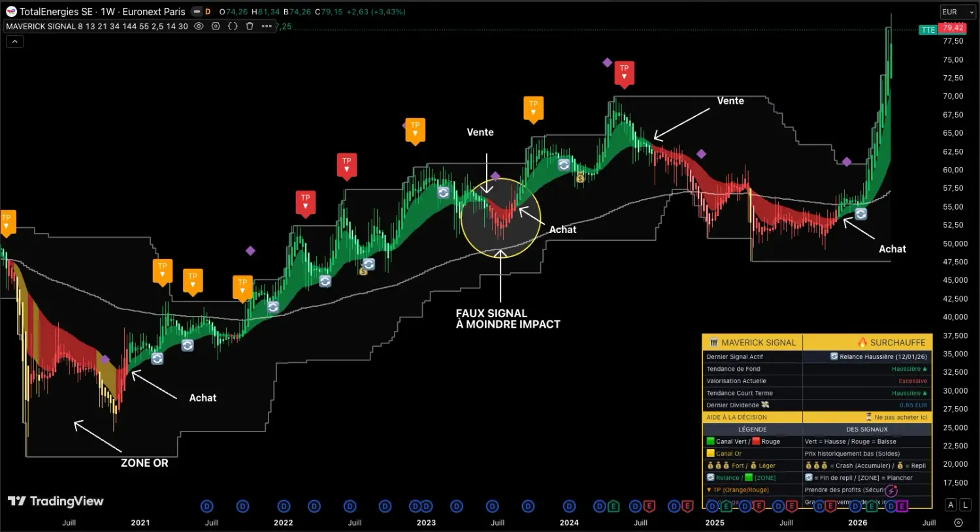980x532 pixels.
Task: Collapse the indicator legend with the chevron button
Action: click(14, 41)
